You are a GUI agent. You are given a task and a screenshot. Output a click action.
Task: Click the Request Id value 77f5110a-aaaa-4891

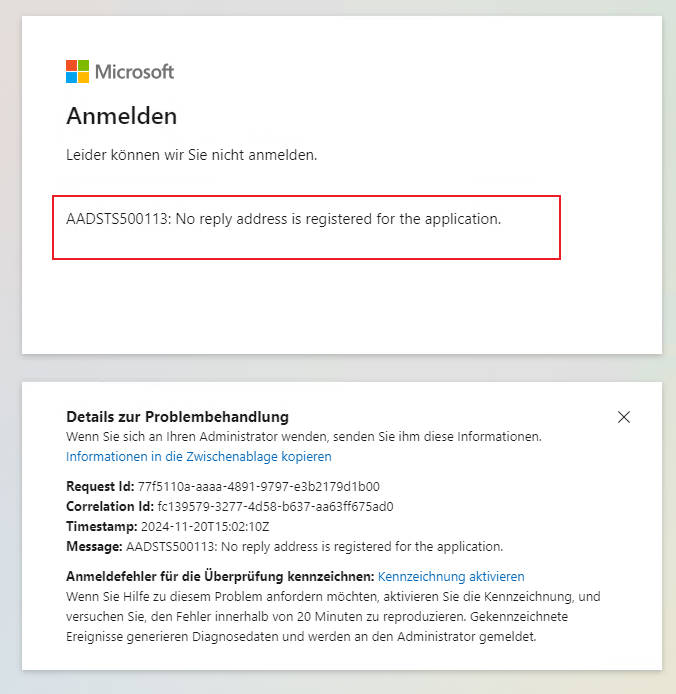click(258, 486)
